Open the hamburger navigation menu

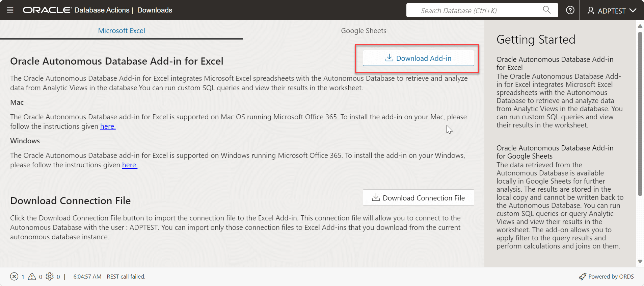(10, 10)
